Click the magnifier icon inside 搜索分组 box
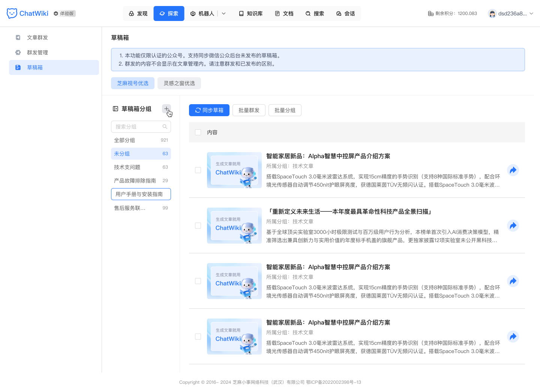Image resolution: width=540 pixels, height=392 pixels. (165, 127)
